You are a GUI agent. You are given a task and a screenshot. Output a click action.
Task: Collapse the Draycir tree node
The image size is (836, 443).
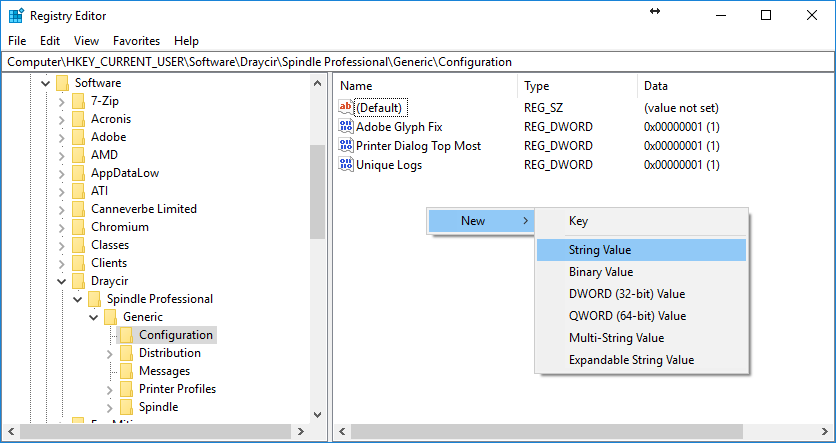[x=62, y=281]
